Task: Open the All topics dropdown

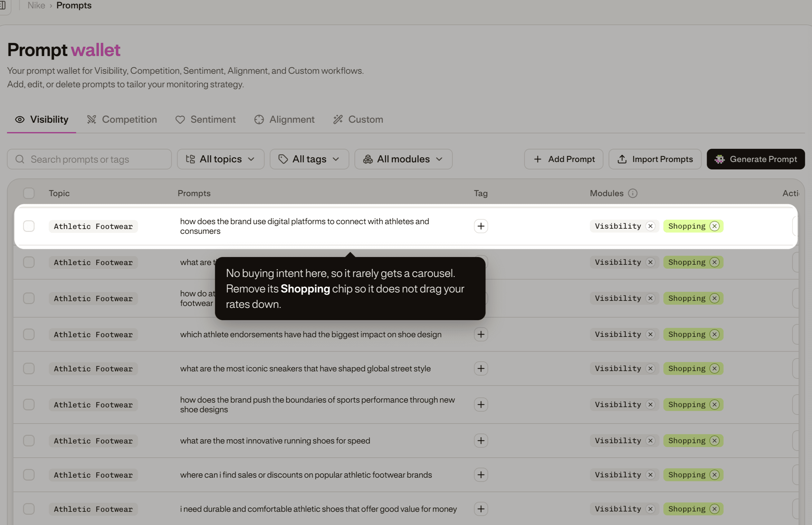Action: pyautogui.click(x=221, y=159)
